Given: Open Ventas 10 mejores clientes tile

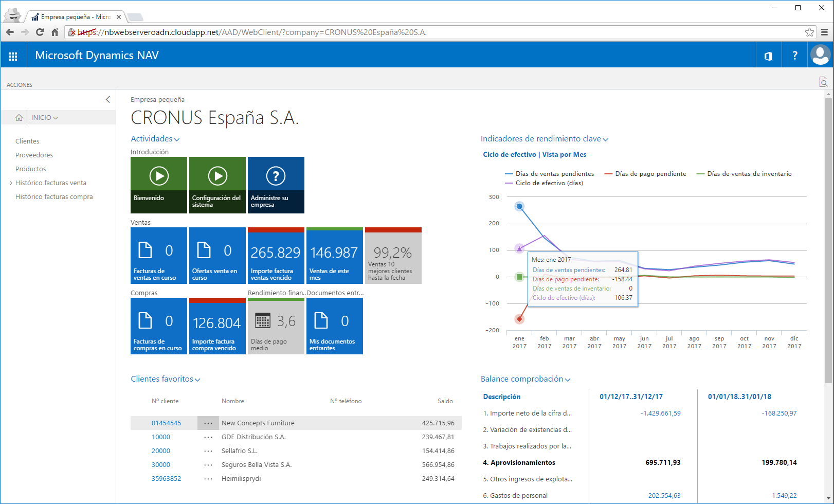Looking at the screenshot, I should [x=393, y=256].
